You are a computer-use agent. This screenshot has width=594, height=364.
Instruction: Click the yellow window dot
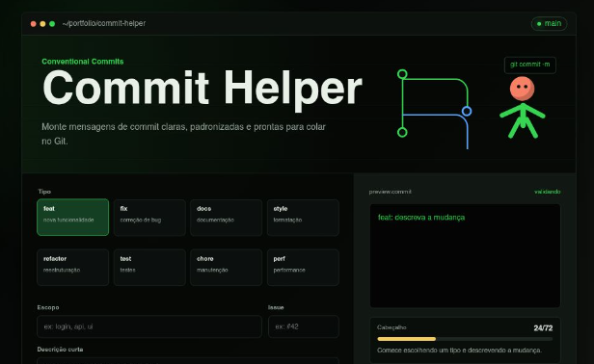coord(42,24)
